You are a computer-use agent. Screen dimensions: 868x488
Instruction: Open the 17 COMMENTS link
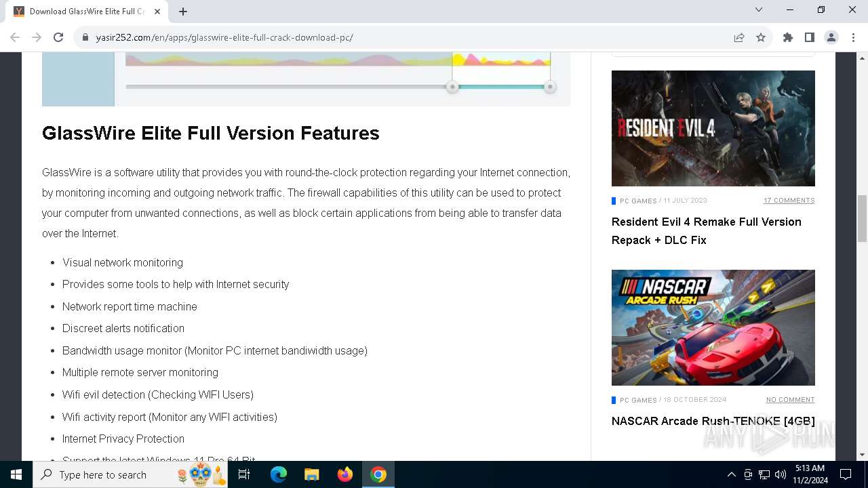789,201
